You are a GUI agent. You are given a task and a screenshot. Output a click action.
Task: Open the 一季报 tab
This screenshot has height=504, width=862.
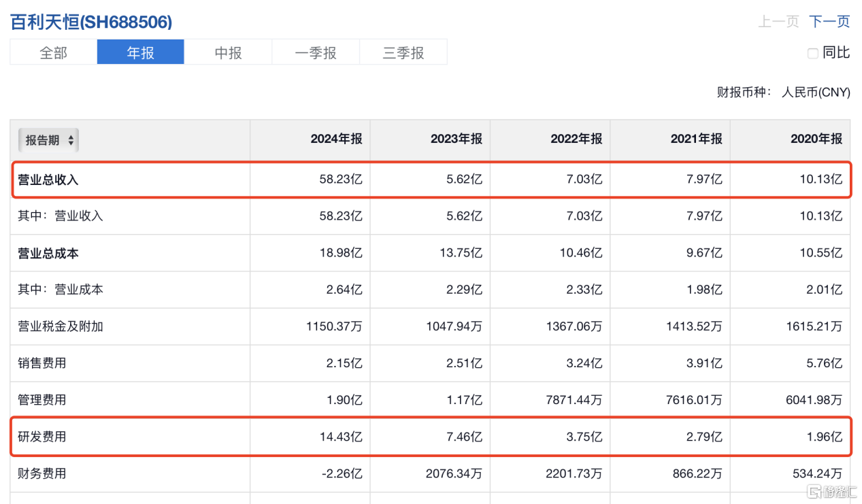pyautogui.click(x=316, y=52)
